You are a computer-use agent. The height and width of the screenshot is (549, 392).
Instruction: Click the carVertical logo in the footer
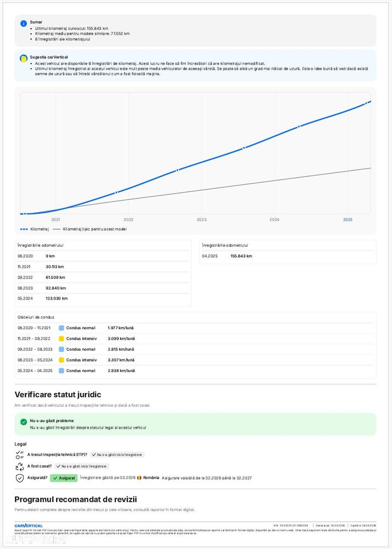(29, 525)
